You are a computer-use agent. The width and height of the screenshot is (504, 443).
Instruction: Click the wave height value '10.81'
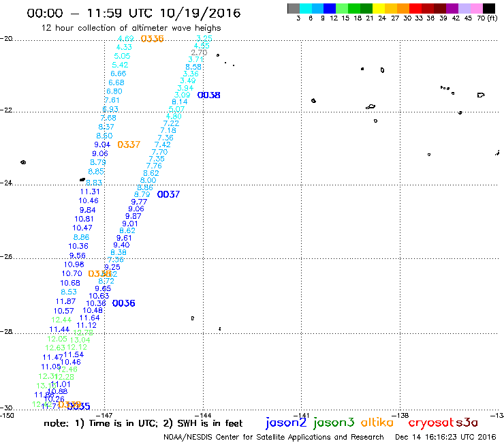[x=84, y=219]
